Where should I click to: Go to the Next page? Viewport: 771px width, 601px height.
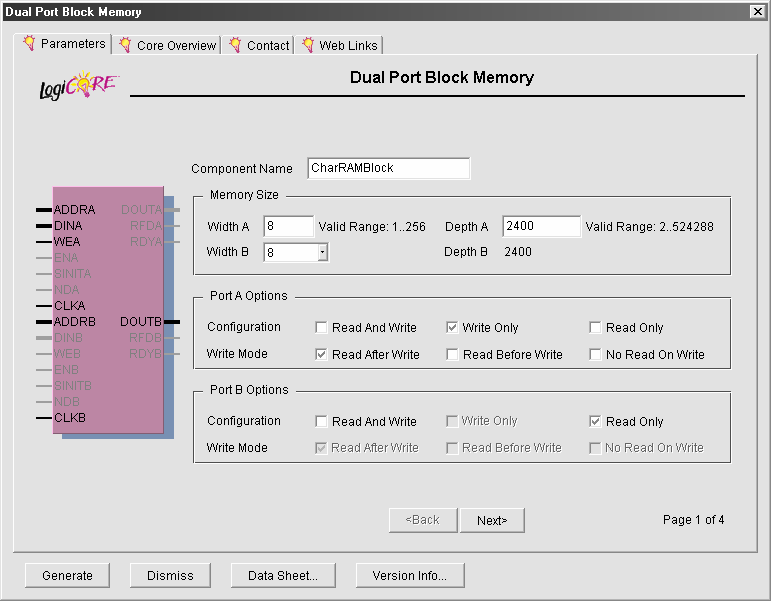492,520
